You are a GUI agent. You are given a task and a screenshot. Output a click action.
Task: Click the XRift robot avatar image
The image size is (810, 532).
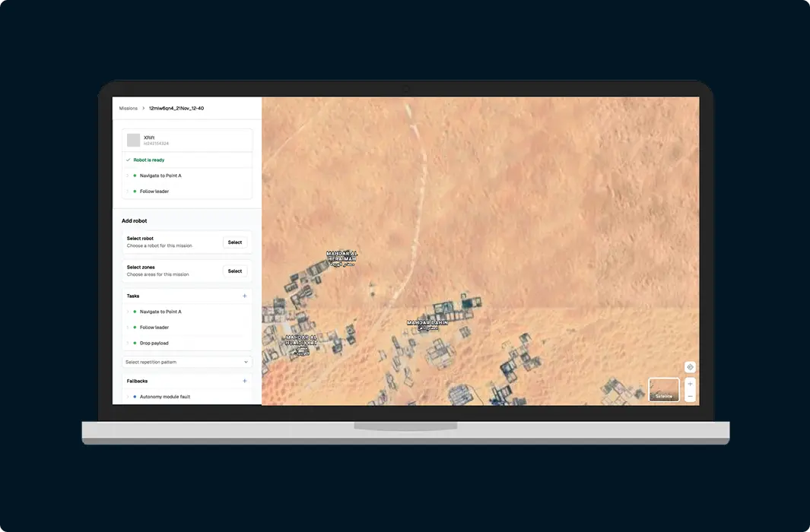[133, 140]
